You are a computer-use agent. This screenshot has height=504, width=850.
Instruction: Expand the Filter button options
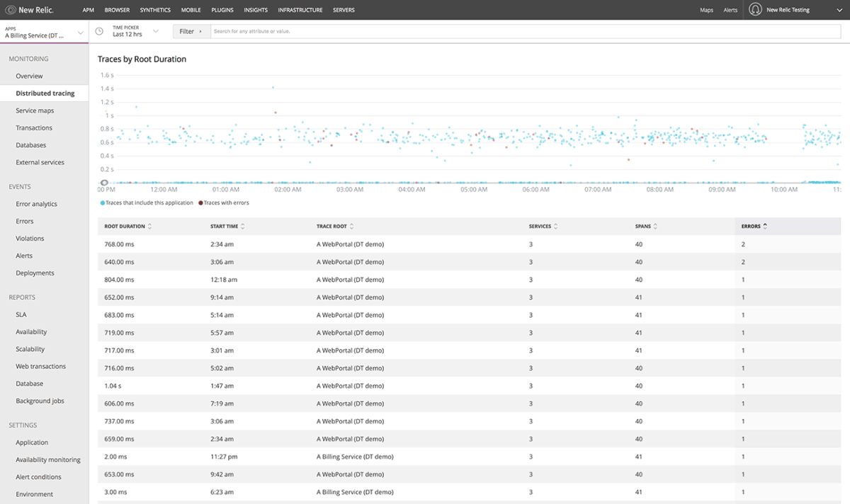tap(191, 31)
